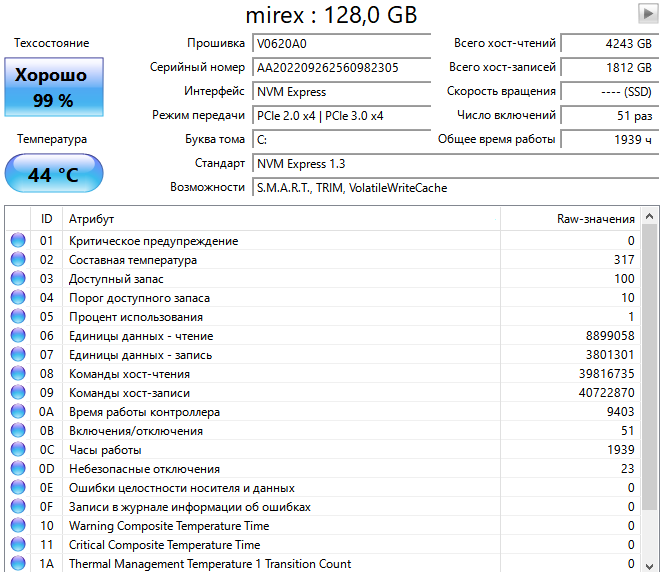Viewport: 663px width, 572px height.
Task: Click status orb for Часы работы row
Action: (x=18, y=450)
